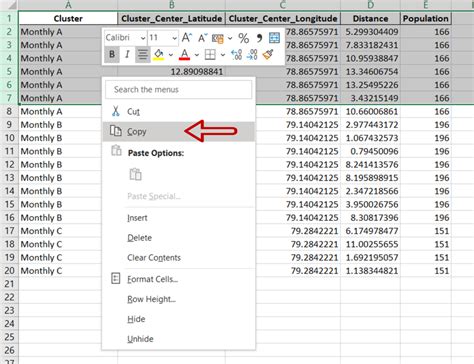Choose Hide from context menu
This screenshot has width=474, height=364.
pos(179,319)
